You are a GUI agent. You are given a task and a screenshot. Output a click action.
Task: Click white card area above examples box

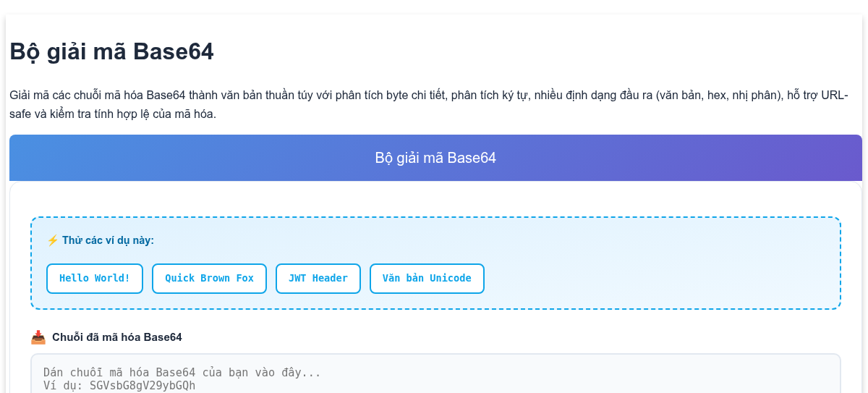(x=435, y=199)
